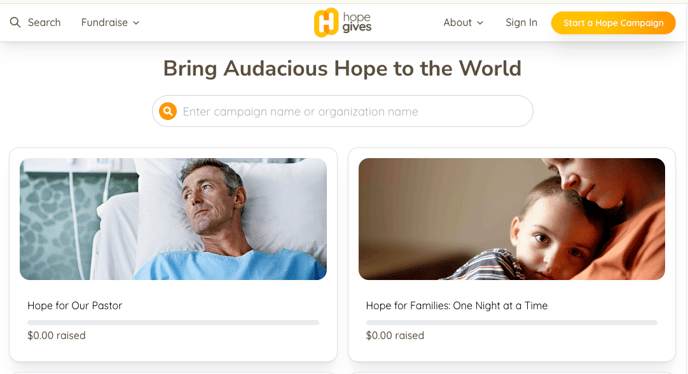Click the Search label in top navigation

pos(44,22)
